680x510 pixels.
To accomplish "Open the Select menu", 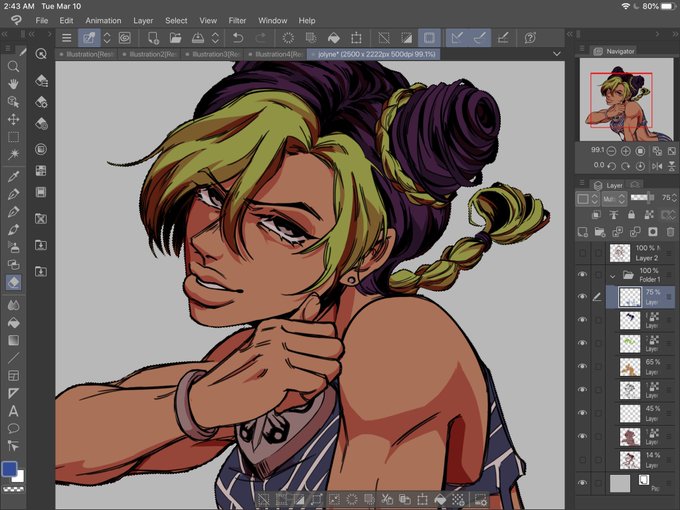I will pos(176,20).
